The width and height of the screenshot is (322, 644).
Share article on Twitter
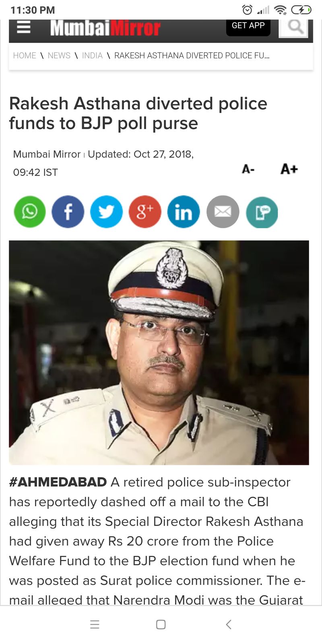click(106, 212)
